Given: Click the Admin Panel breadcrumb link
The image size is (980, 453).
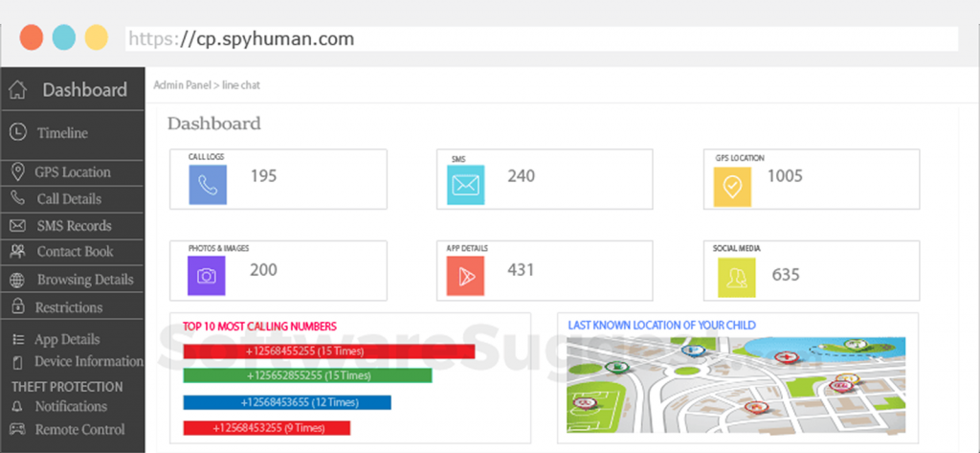Looking at the screenshot, I should coord(184,85).
